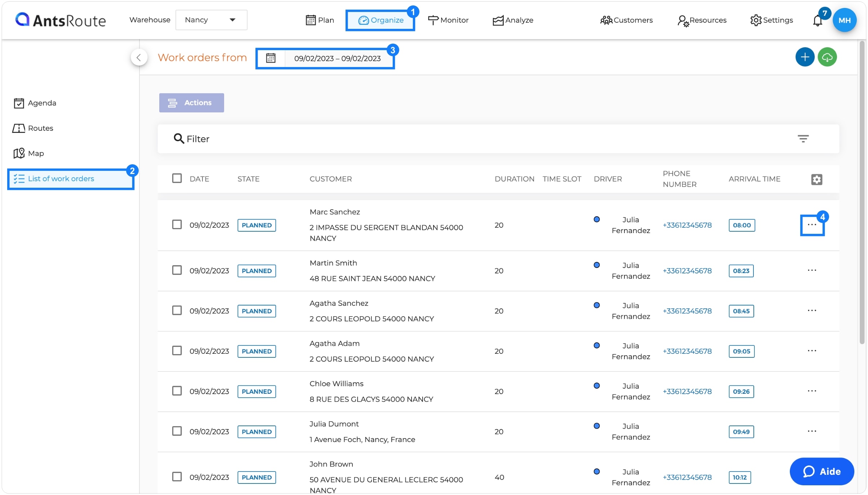
Task: Click the 09:26 arrival time badge
Action: click(x=741, y=392)
